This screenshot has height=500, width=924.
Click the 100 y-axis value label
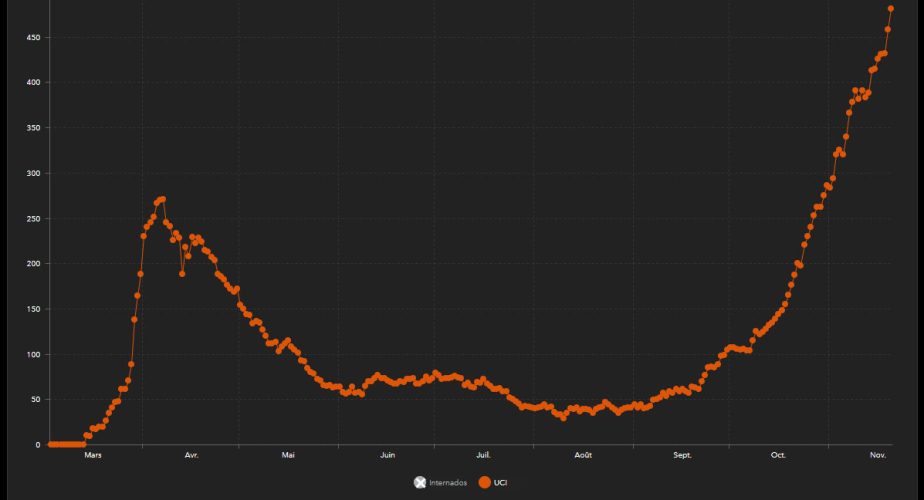click(33, 354)
